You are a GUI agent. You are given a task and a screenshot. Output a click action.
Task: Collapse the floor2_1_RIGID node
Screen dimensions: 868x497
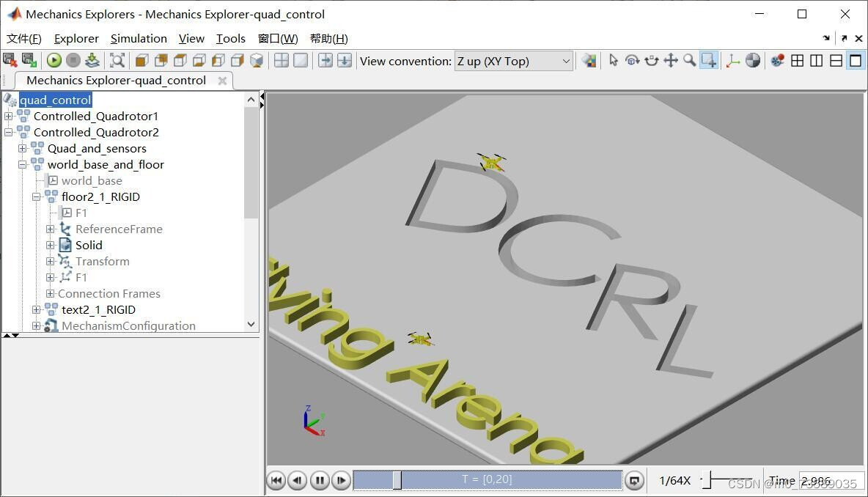(x=36, y=196)
